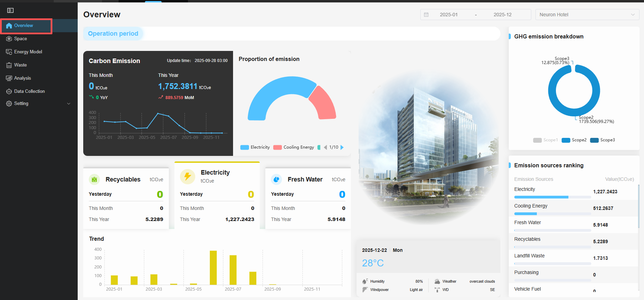Open the Neuron Hotel dropdown
This screenshot has width=644, height=300.
[587, 15]
